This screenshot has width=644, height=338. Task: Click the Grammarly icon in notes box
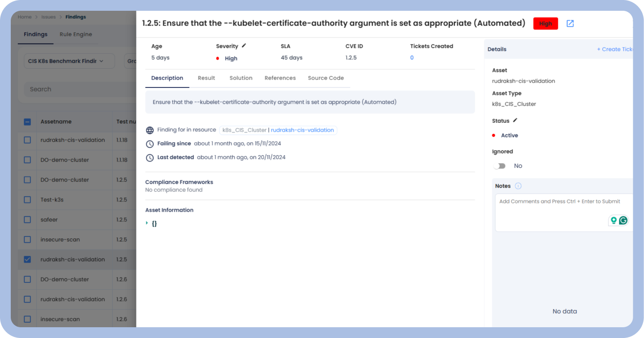pos(623,220)
